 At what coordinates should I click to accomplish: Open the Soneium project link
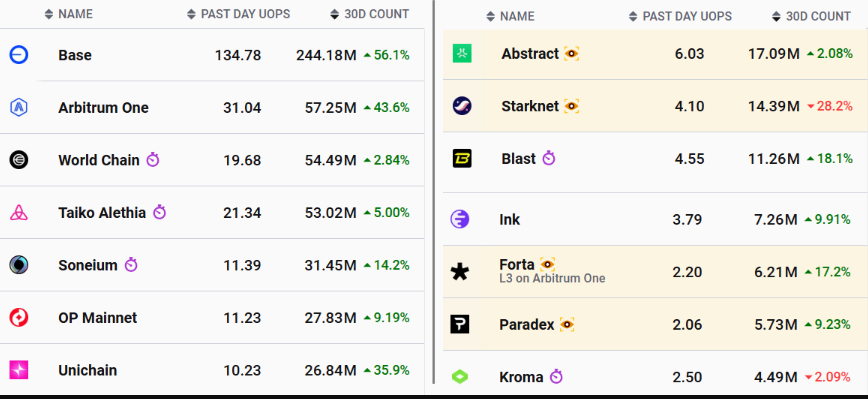click(x=87, y=265)
